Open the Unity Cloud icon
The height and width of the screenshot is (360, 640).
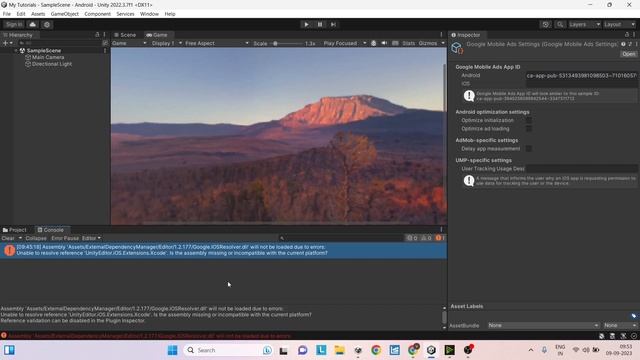pyautogui.click(x=33, y=24)
